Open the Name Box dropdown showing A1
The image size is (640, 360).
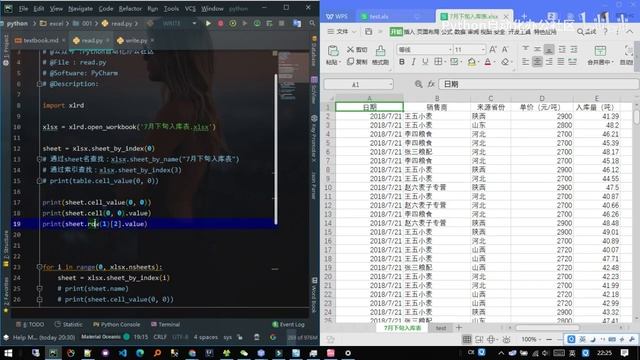391,84
